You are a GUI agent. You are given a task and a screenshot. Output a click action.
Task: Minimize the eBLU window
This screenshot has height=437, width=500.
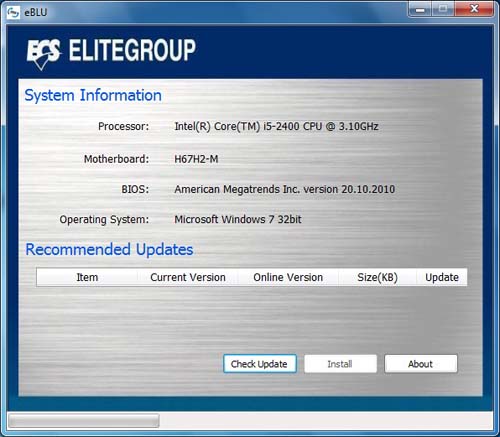[420, 9]
